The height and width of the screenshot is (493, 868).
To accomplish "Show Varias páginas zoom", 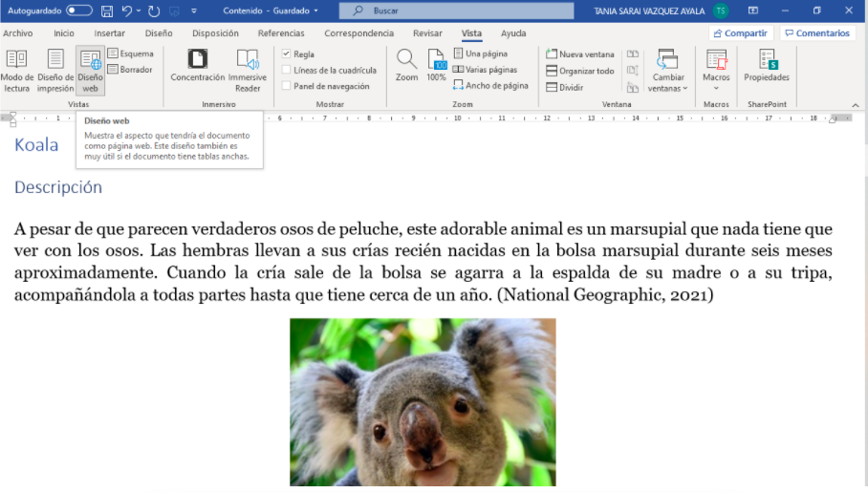I will pyautogui.click(x=485, y=69).
